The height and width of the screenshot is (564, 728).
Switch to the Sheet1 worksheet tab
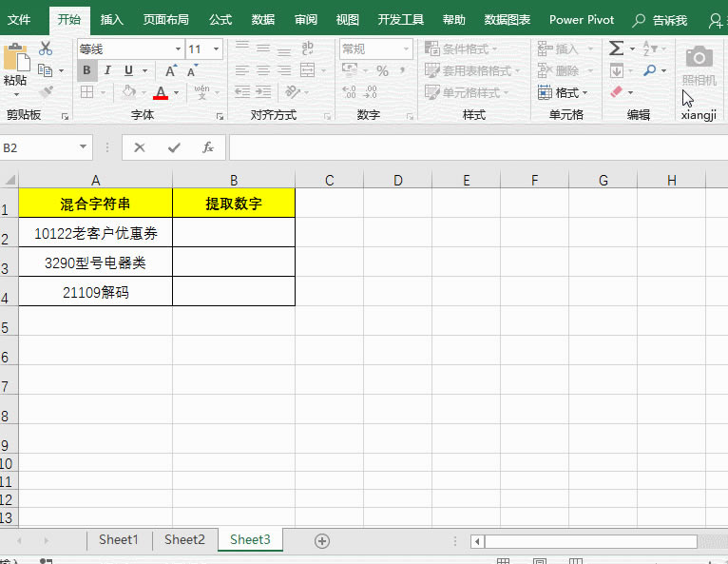coord(119,539)
